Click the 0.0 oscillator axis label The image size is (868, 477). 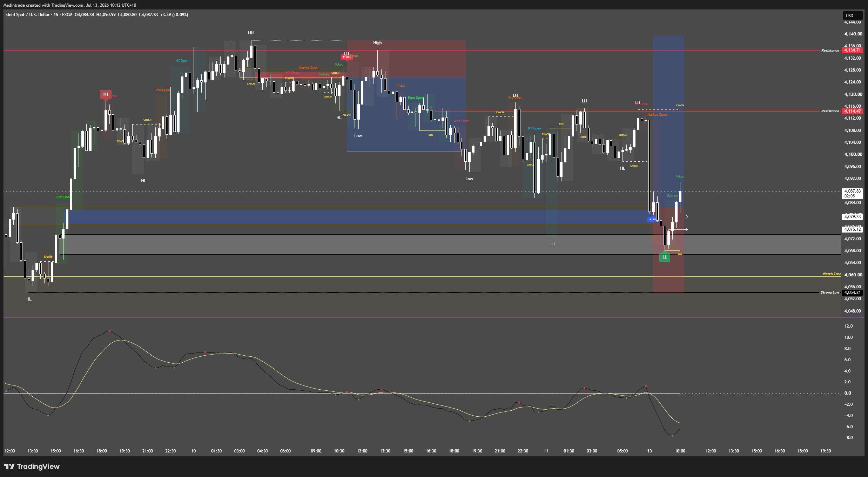click(848, 393)
